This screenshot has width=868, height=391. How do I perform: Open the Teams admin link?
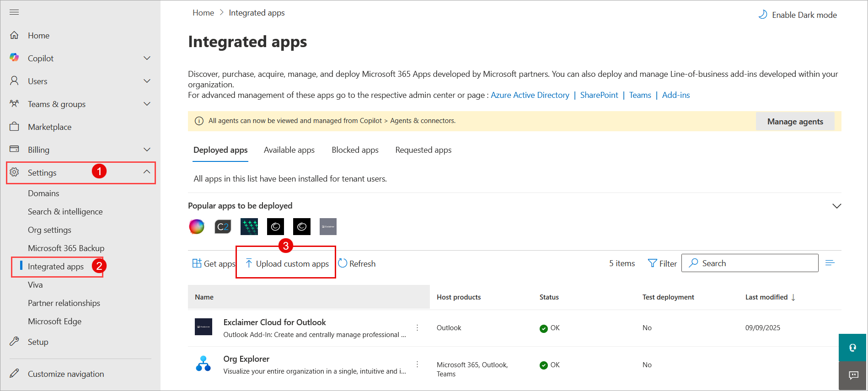click(640, 95)
